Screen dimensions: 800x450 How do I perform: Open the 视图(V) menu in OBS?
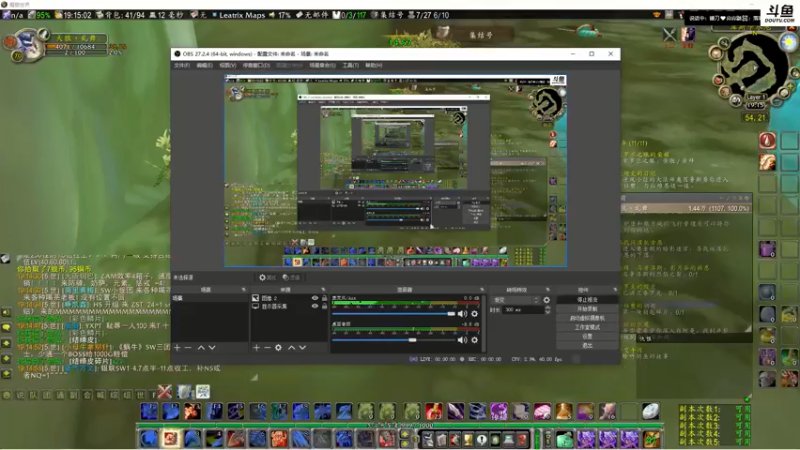[x=228, y=65]
